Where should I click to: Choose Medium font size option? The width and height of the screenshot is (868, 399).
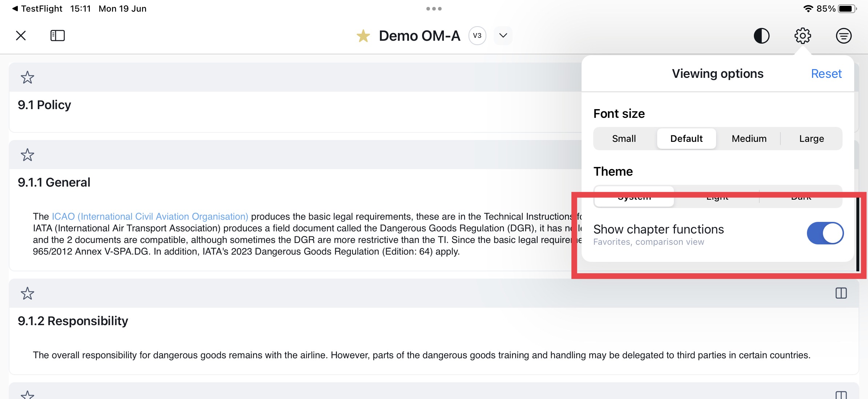[x=749, y=139]
